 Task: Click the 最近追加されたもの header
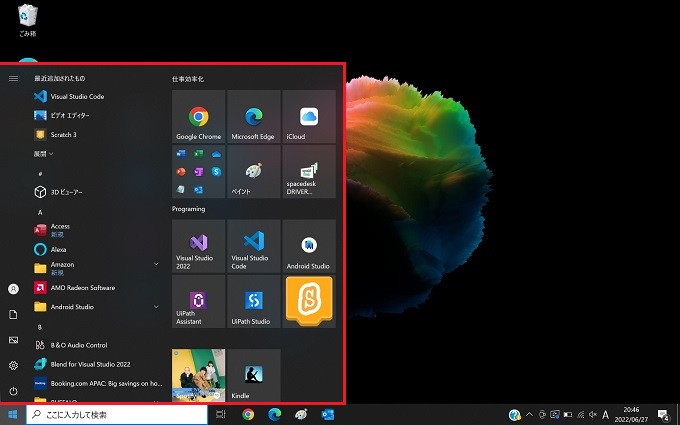(x=60, y=78)
